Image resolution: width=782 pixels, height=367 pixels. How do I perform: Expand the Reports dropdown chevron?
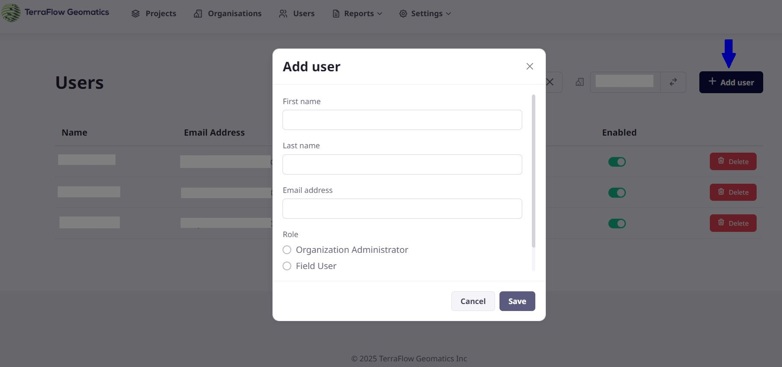click(380, 14)
